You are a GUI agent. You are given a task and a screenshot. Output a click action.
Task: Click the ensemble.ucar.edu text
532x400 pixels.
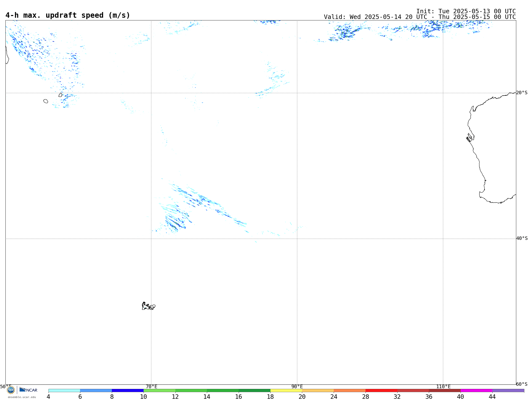click(x=22, y=397)
